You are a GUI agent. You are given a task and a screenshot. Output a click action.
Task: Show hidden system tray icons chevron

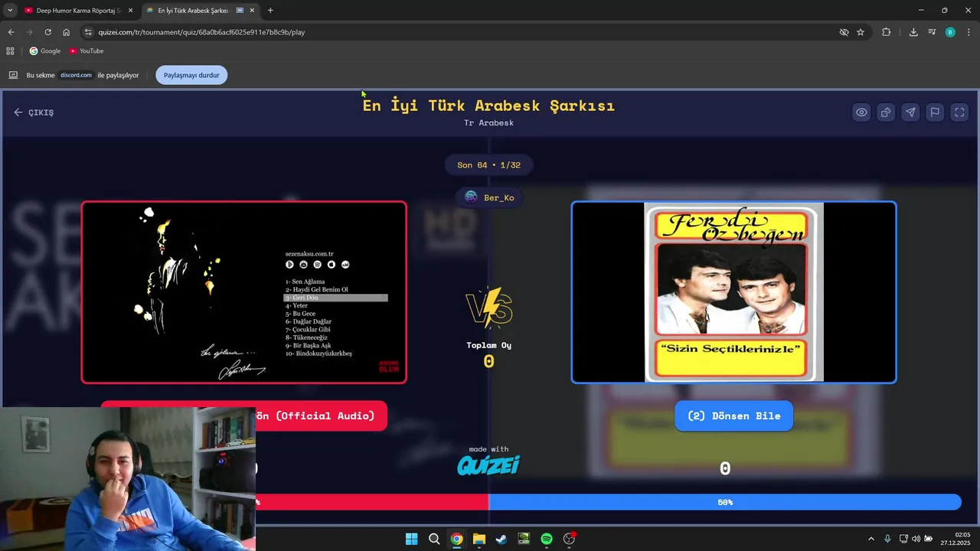coord(871,539)
